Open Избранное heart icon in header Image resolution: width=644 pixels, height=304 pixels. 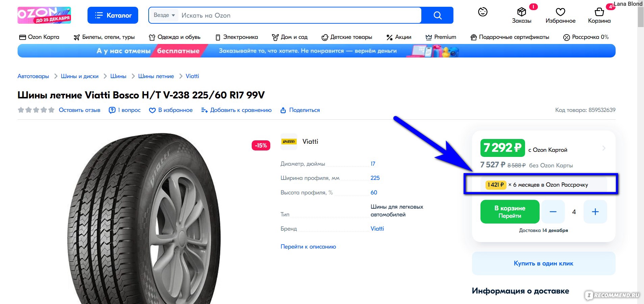point(561,15)
